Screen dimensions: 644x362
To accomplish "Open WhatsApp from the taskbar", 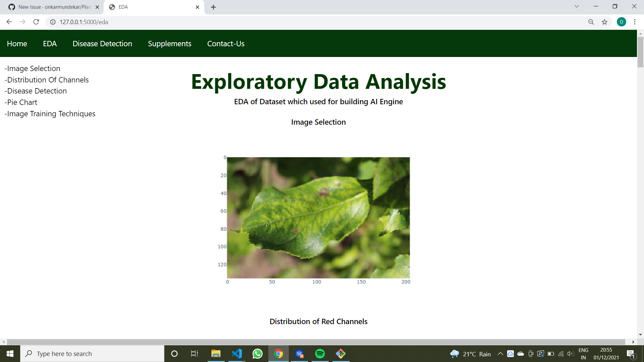I will (258, 353).
